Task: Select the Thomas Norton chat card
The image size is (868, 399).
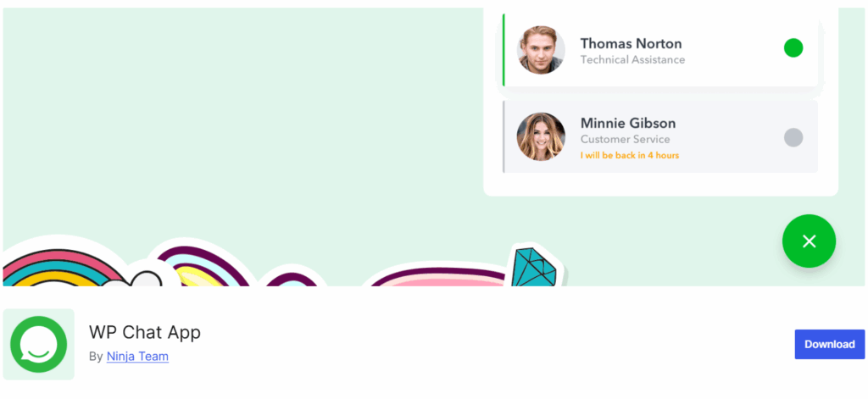Action: click(660, 50)
